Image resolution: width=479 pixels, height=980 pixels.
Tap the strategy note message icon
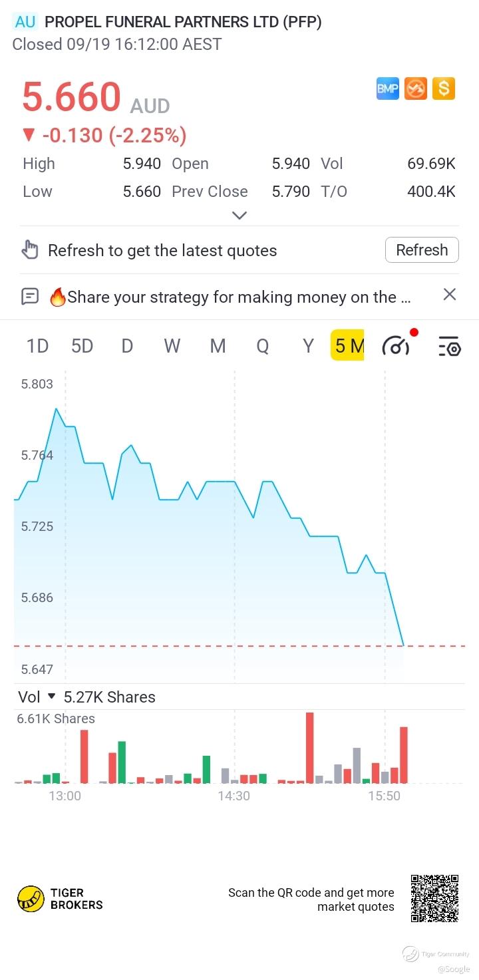(31, 296)
